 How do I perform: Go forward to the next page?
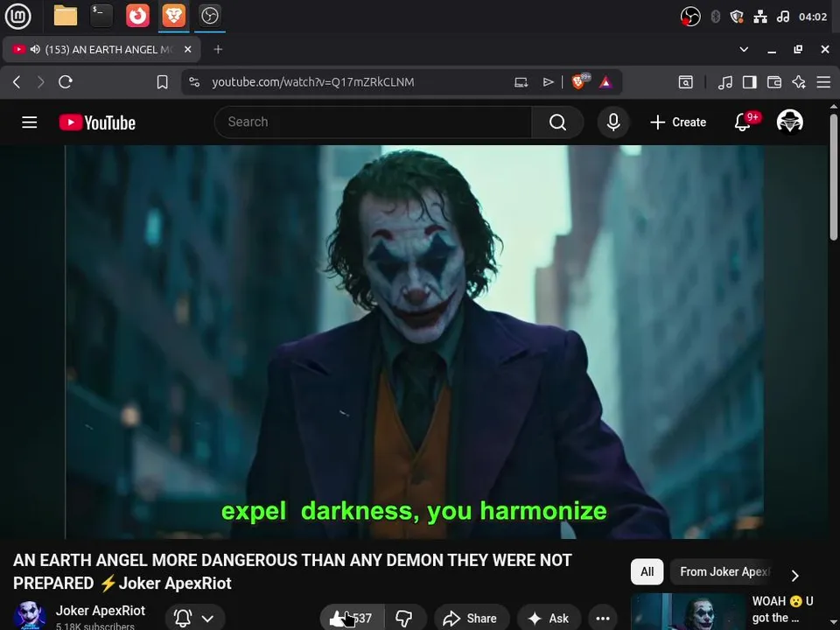pyautogui.click(x=41, y=82)
